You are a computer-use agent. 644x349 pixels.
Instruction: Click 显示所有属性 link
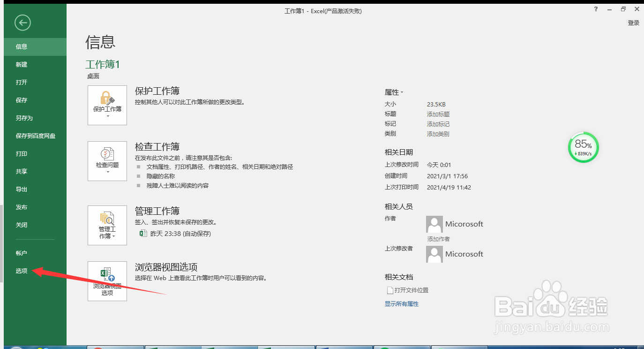point(402,303)
